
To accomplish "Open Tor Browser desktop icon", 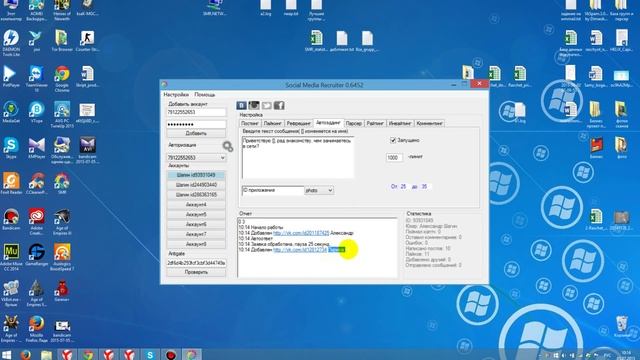I will click(x=62, y=41).
